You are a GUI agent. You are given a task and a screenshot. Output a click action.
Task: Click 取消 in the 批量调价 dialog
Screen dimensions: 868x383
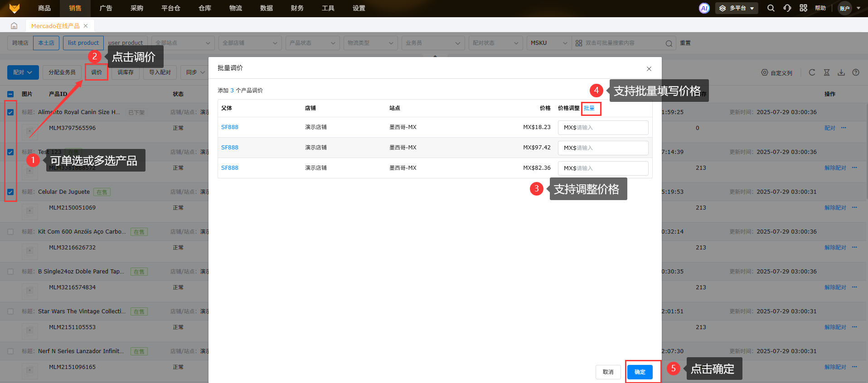608,372
